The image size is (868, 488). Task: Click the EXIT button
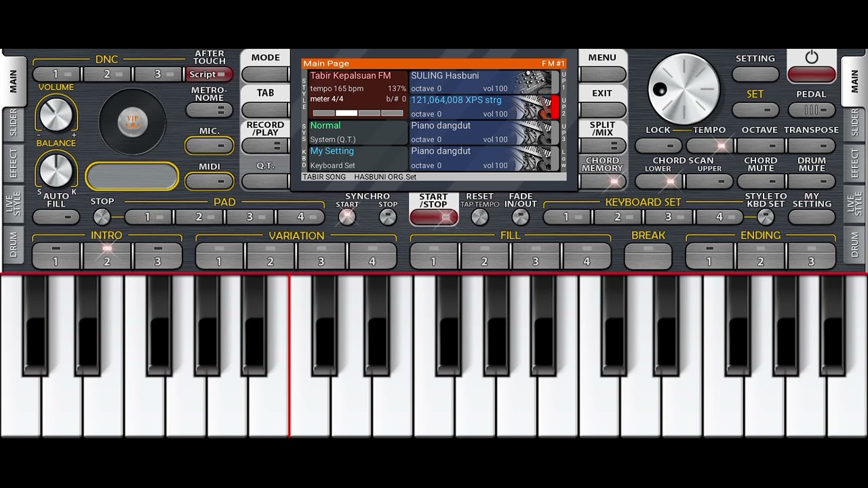pyautogui.click(x=603, y=110)
